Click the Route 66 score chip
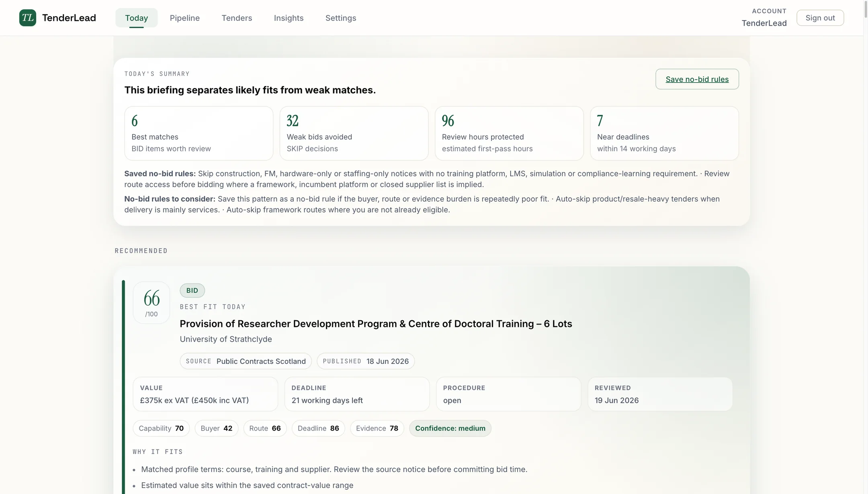 pos(265,428)
